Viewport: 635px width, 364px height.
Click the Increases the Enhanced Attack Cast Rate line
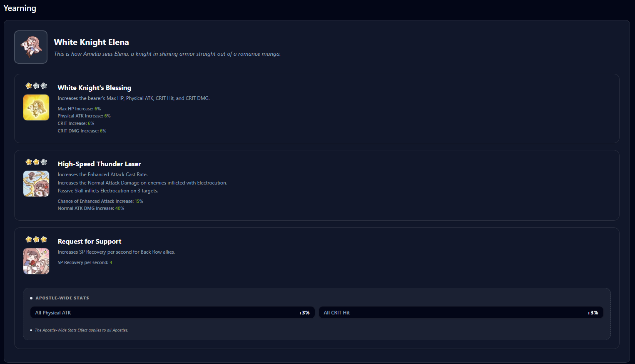point(103,175)
